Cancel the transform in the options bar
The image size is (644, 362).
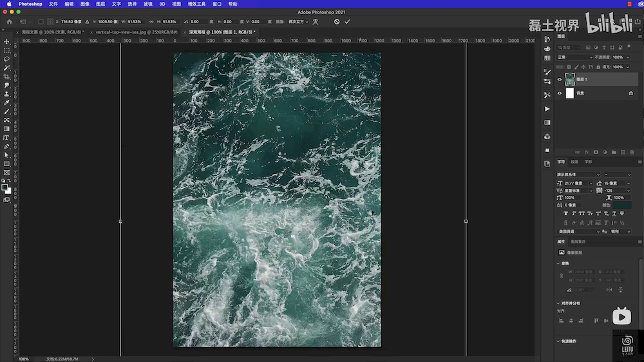pyautogui.click(x=336, y=21)
